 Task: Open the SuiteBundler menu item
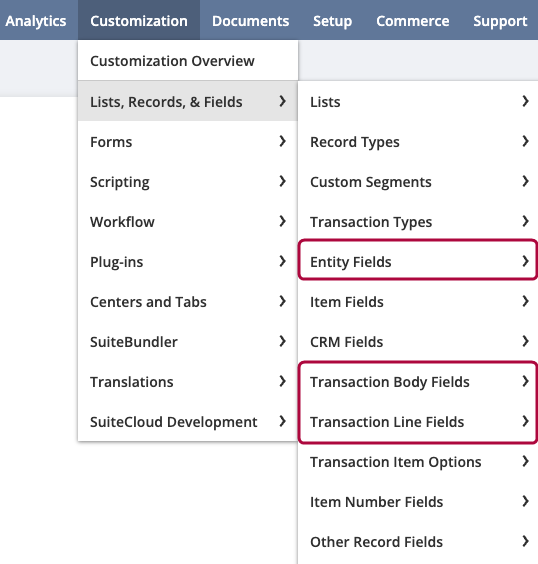(x=188, y=342)
